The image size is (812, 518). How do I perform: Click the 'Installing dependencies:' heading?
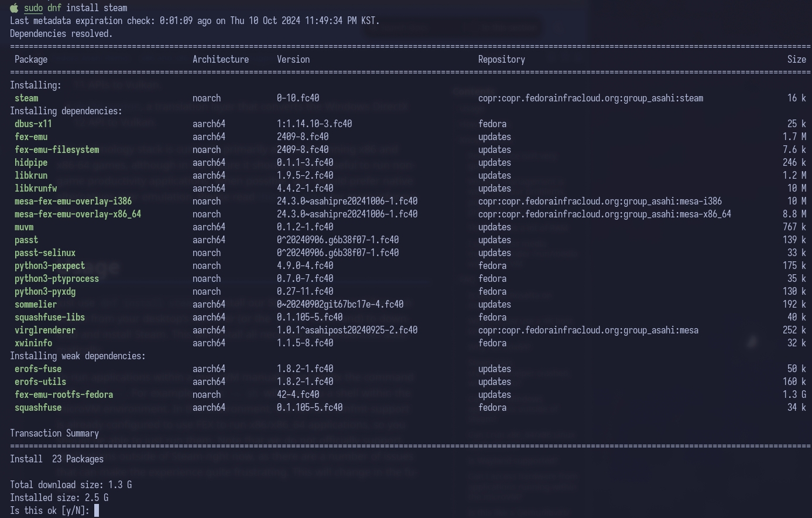pos(66,111)
